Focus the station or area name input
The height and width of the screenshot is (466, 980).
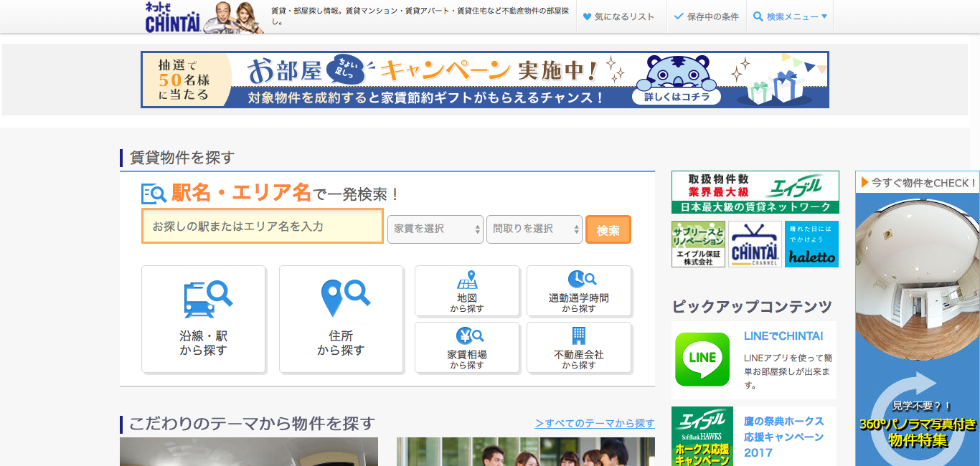pos(263,227)
